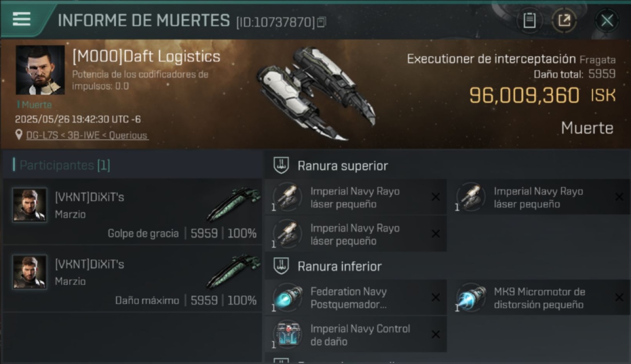Select the MK9 Micromotor de distorsión module
The width and height of the screenshot is (631, 364).
539,298
